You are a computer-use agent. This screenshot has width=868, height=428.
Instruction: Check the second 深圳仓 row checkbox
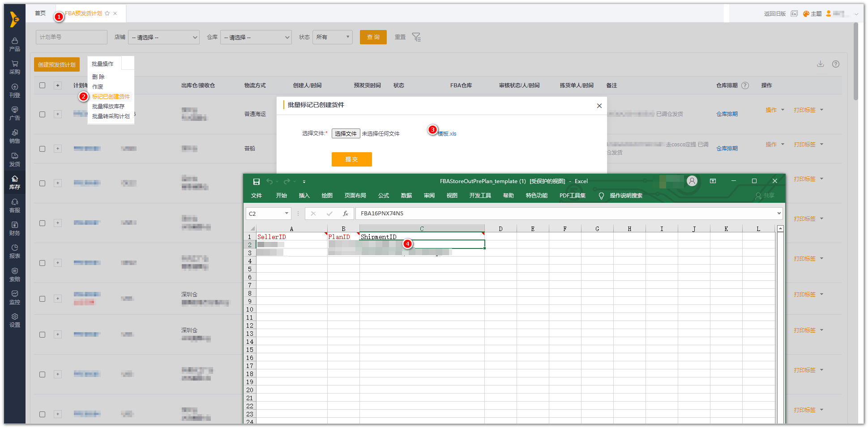point(42,334)
